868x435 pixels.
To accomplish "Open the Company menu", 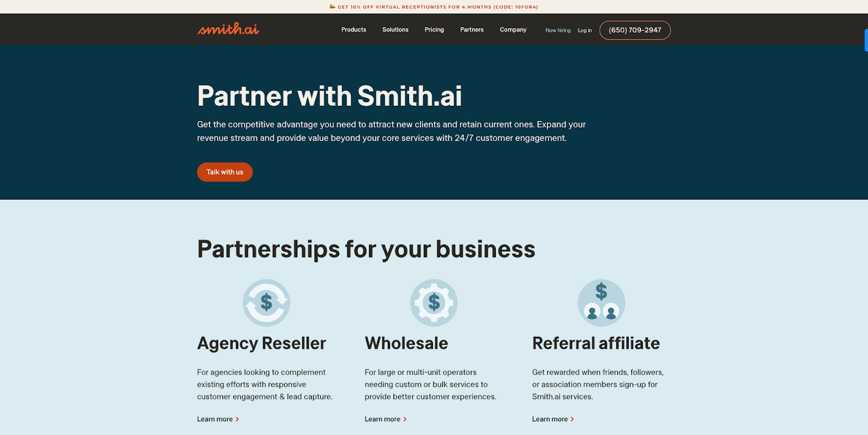I will pyautogui.click(x=513, y=30).
